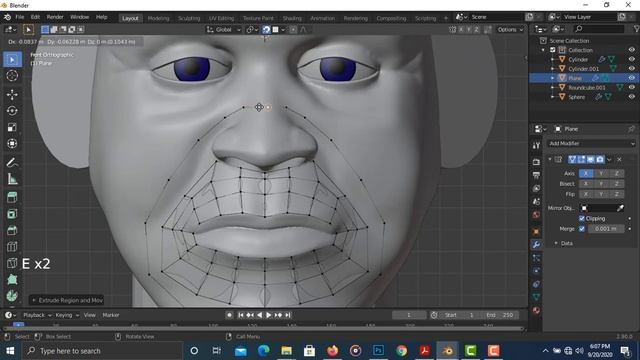Hide the Plane object in outliner
This screenshot has height=360, width=640.
[x=631, y=78]
